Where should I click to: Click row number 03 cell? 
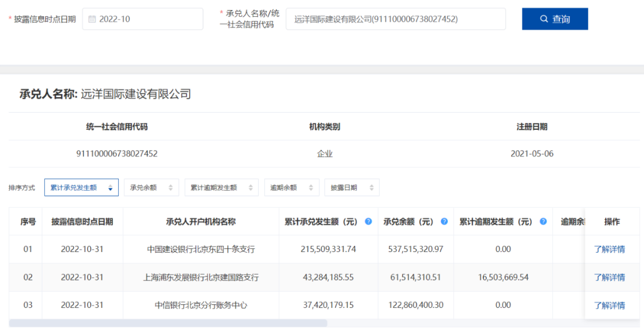pos(28,306)
